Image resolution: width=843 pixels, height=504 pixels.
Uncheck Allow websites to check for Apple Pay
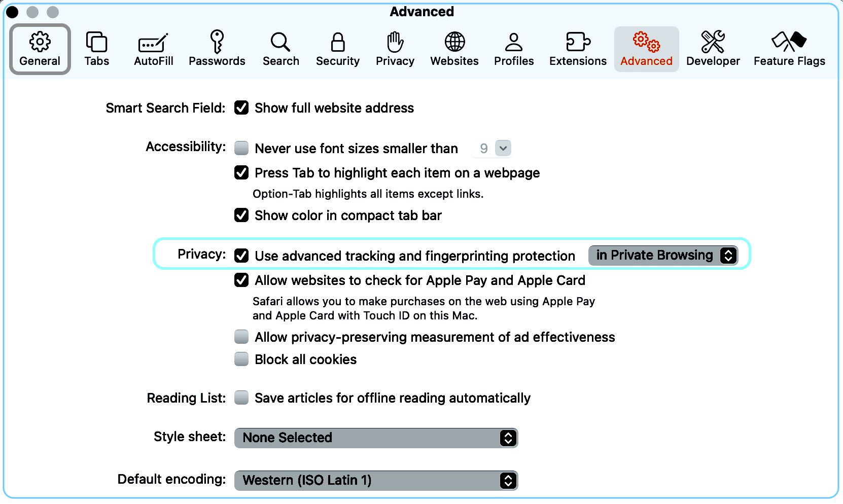pos(241,280)
